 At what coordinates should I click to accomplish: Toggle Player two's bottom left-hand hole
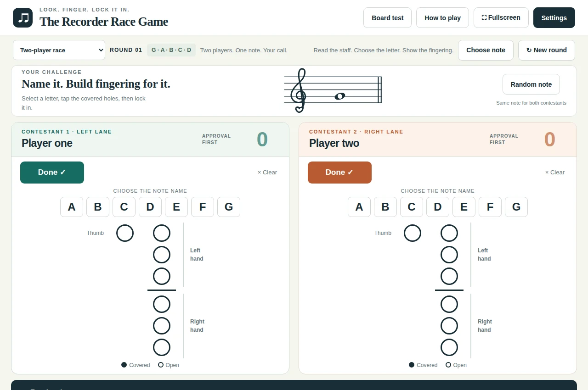(x=449, y=276)
